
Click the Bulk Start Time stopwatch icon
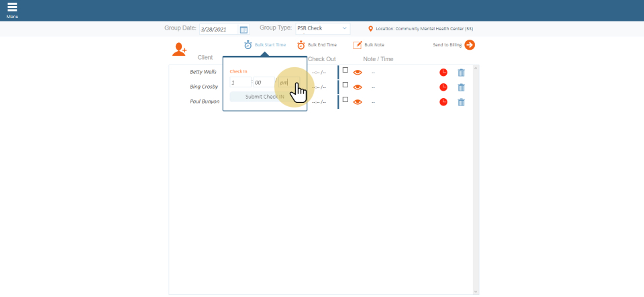[248, 45]
